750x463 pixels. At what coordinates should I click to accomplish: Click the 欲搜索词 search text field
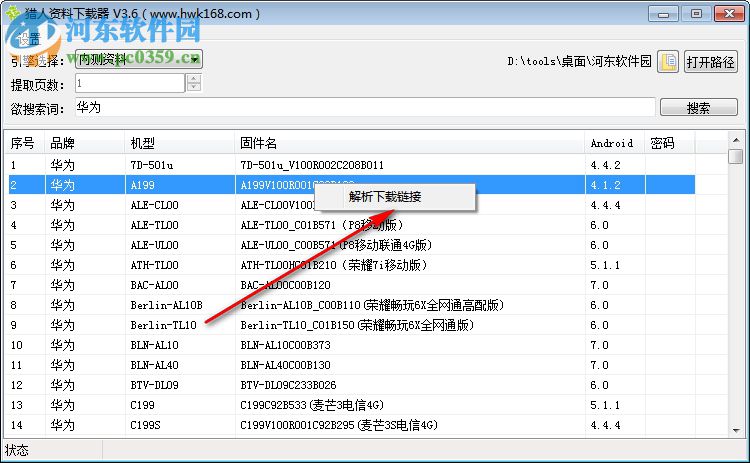coord(365,107)
